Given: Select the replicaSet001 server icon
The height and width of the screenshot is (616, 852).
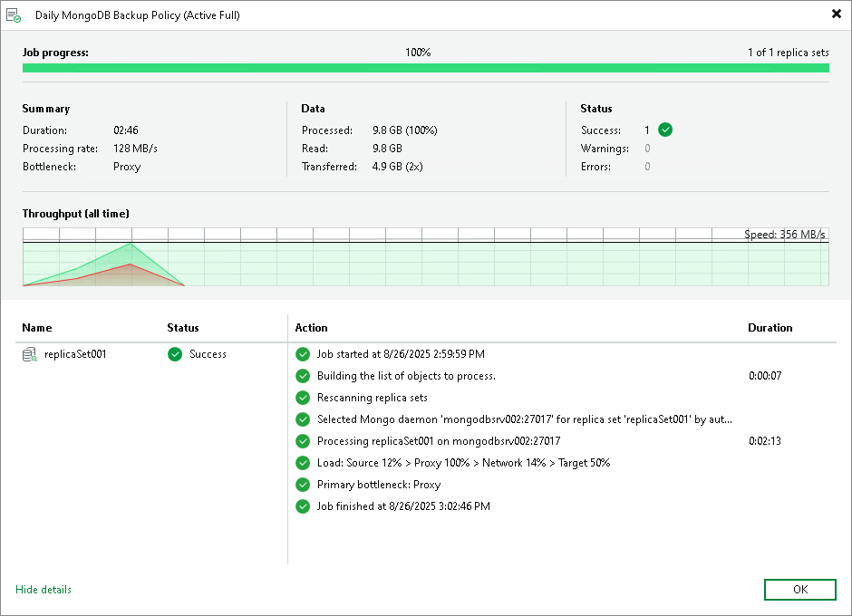Looking at the screenshot, I should point(28,354).
